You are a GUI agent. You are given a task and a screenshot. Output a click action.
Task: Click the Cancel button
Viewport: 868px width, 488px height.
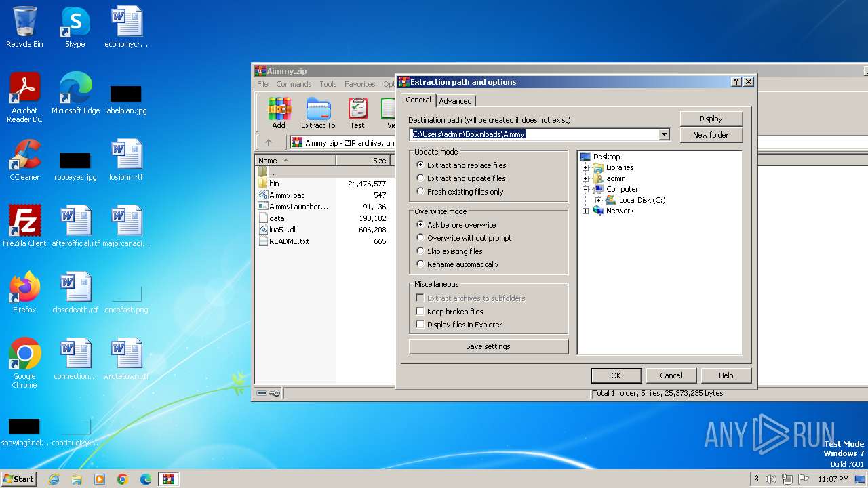point(671,375)
